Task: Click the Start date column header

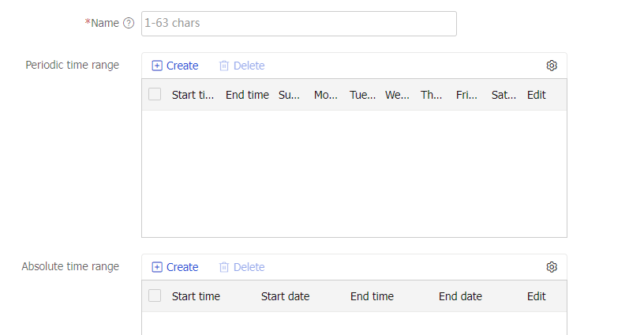Action: pos(285,296)
